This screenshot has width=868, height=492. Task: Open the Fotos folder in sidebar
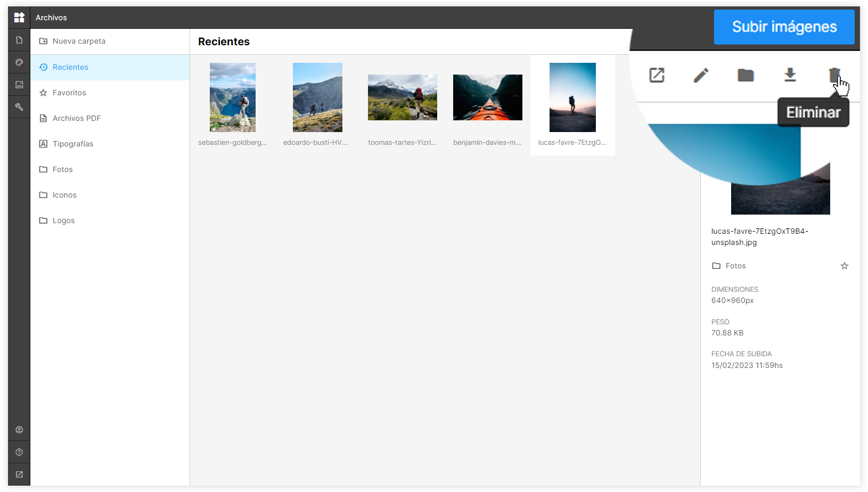[x=110, y=169]
